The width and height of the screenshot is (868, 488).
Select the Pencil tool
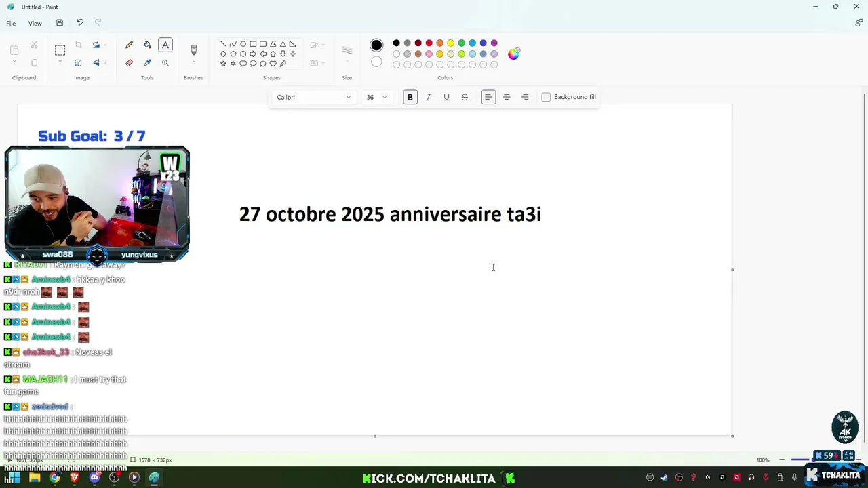pyautogui.click(x=129, y=45)
